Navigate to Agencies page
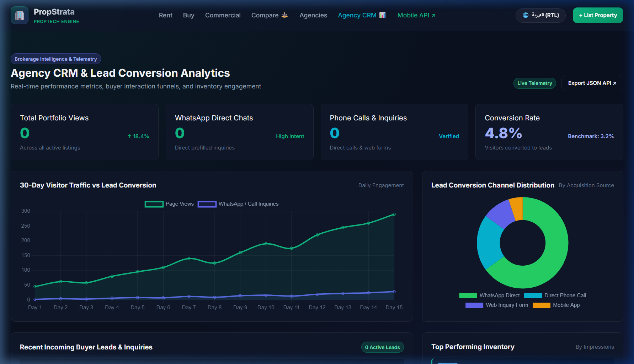Image resolution: width=634 pixels, height=364 pixels. (x=313, y=15)
